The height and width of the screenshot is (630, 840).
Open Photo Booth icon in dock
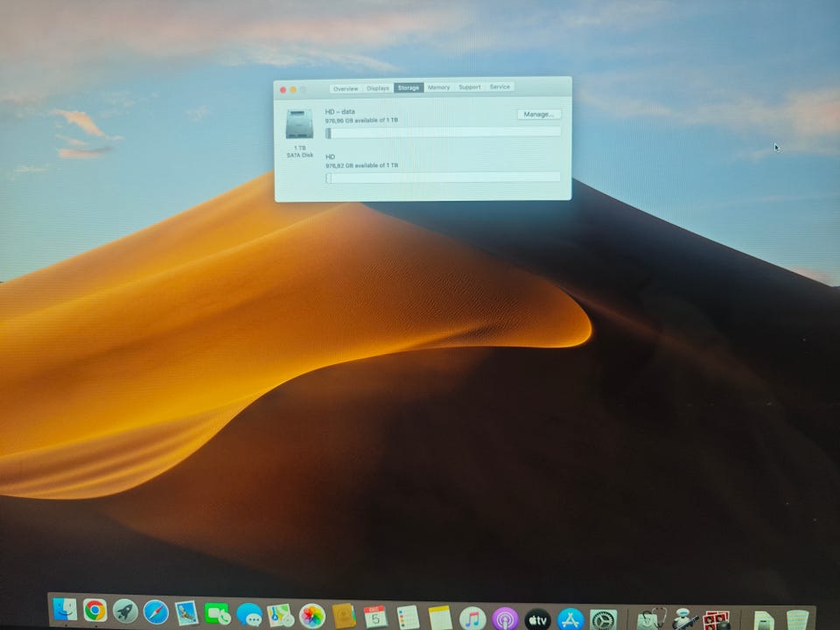716,620
